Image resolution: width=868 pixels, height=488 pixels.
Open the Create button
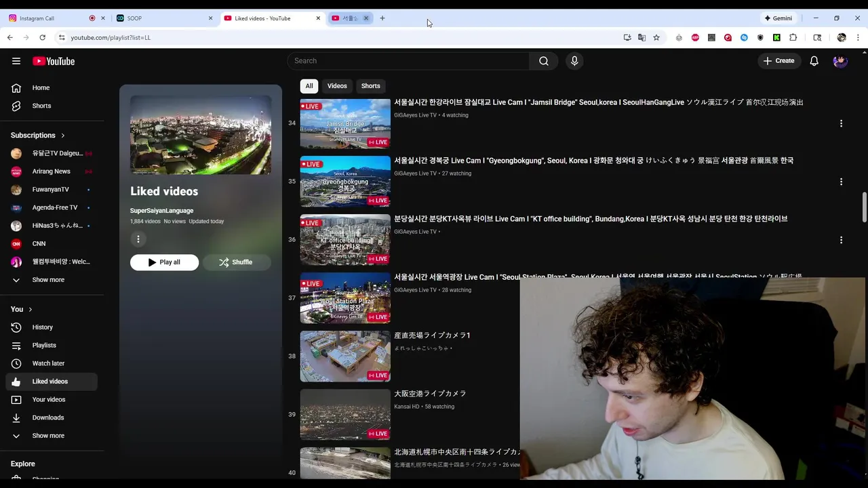point(779,61)
